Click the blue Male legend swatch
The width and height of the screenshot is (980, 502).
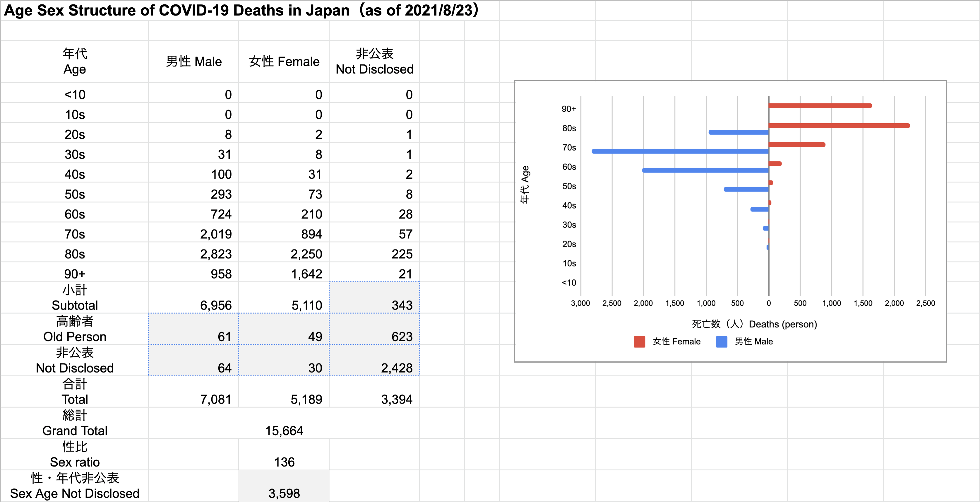[x=721, y=342]
